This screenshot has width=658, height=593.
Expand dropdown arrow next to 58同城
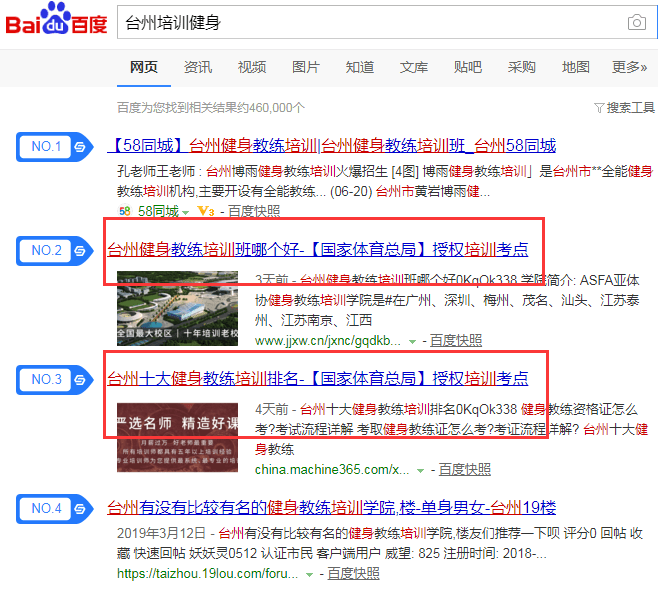tap(185, 212)
